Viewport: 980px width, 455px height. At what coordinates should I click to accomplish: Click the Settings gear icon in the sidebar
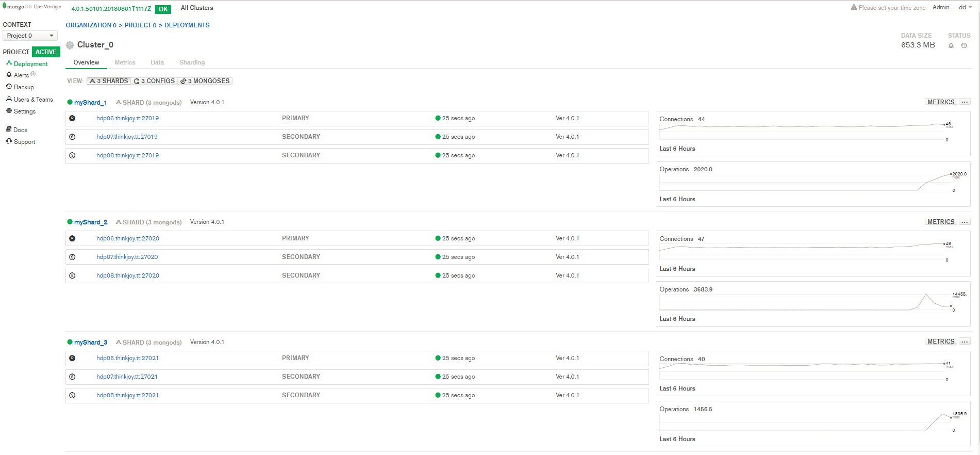tap(9, 111)
